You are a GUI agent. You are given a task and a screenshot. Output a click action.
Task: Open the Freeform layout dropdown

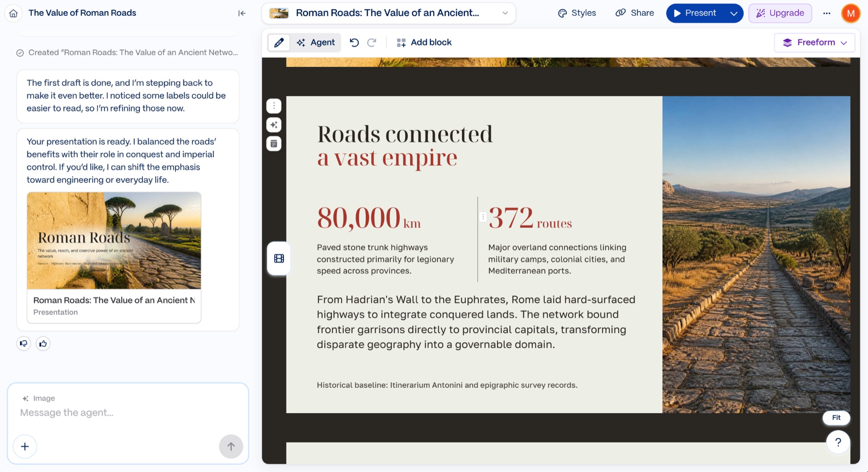pos(815,43)
